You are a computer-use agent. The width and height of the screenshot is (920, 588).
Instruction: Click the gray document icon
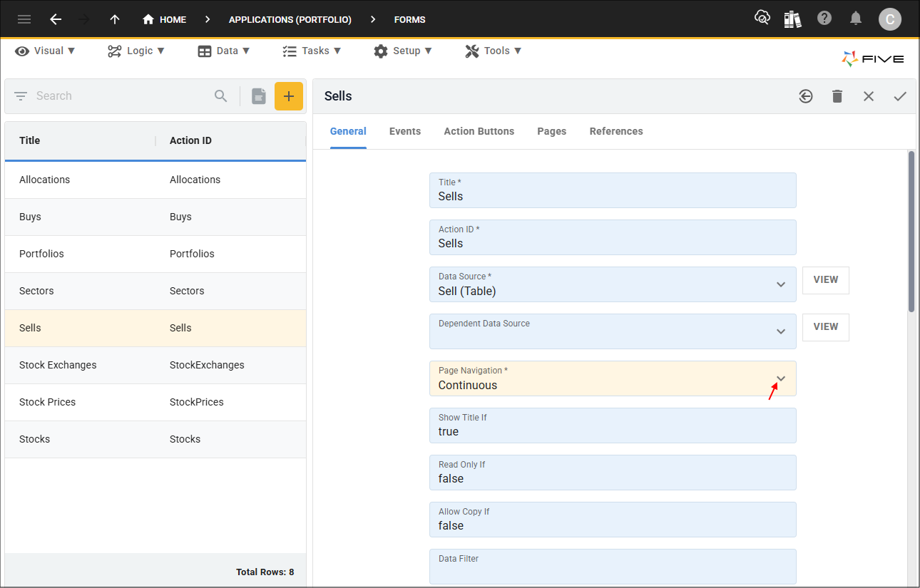coord(259,96)
